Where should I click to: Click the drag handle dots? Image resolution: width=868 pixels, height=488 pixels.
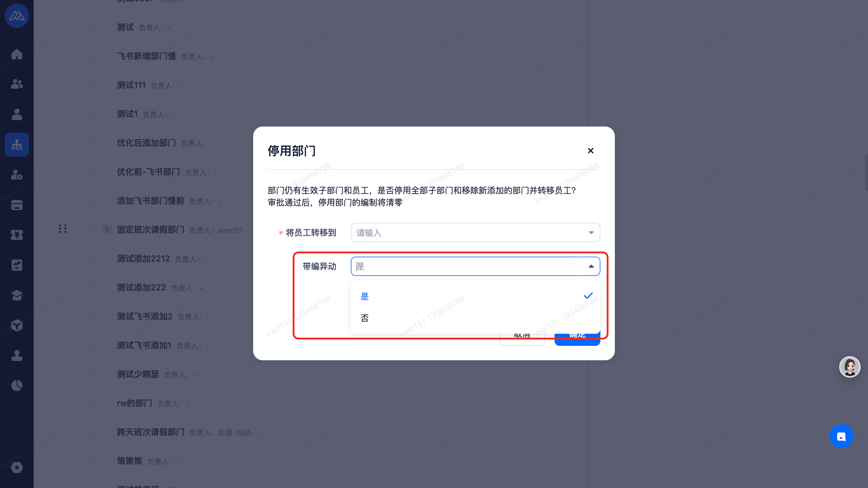click(63, 229)
